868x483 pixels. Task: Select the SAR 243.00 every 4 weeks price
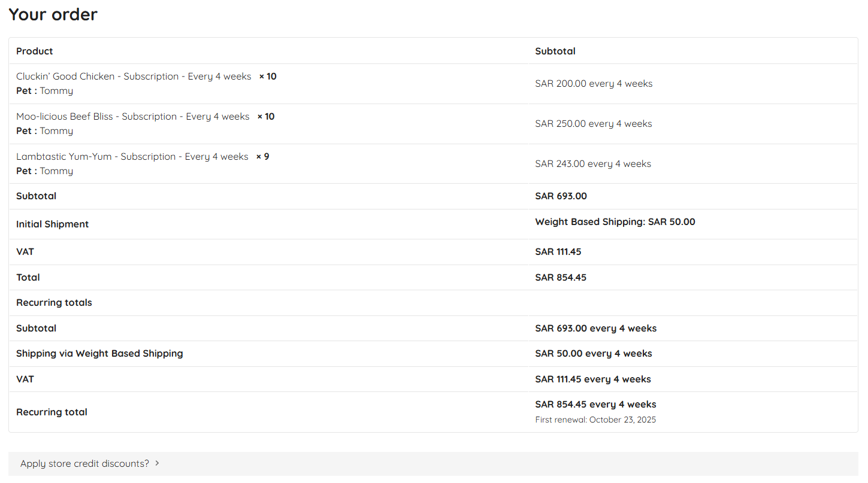tap(592, 164)
